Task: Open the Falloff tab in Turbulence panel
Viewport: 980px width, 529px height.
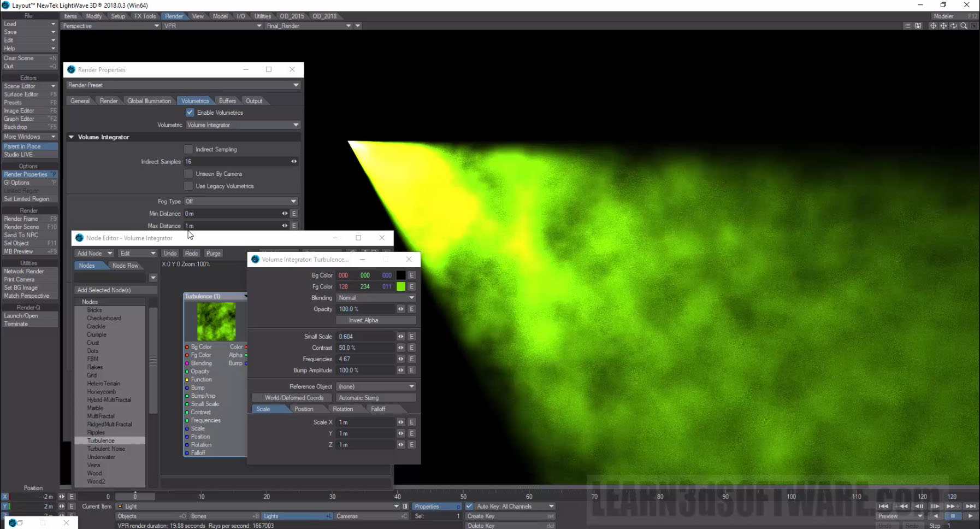Action: click(x=378, y=409)
